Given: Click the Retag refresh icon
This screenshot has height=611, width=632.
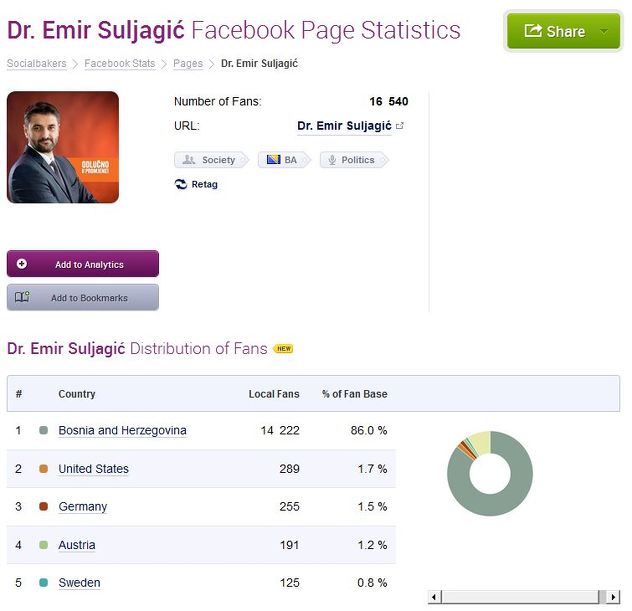Looking at the screenshot, I should [x=181, y=184].
